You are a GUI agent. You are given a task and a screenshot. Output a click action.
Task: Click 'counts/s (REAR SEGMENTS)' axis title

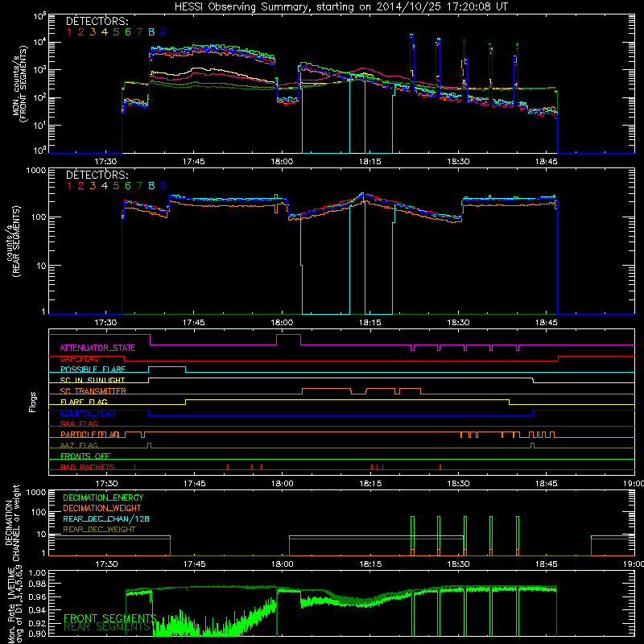click(12, 242)
